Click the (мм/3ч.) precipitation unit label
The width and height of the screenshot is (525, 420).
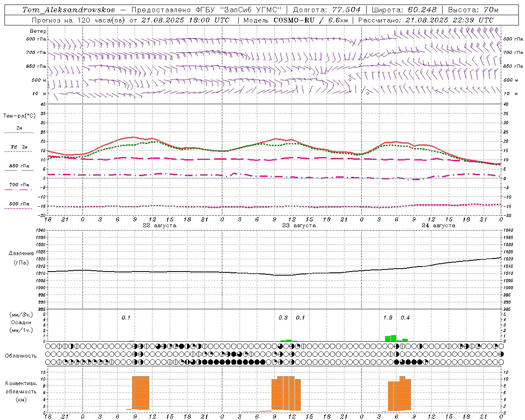(21, 315)
